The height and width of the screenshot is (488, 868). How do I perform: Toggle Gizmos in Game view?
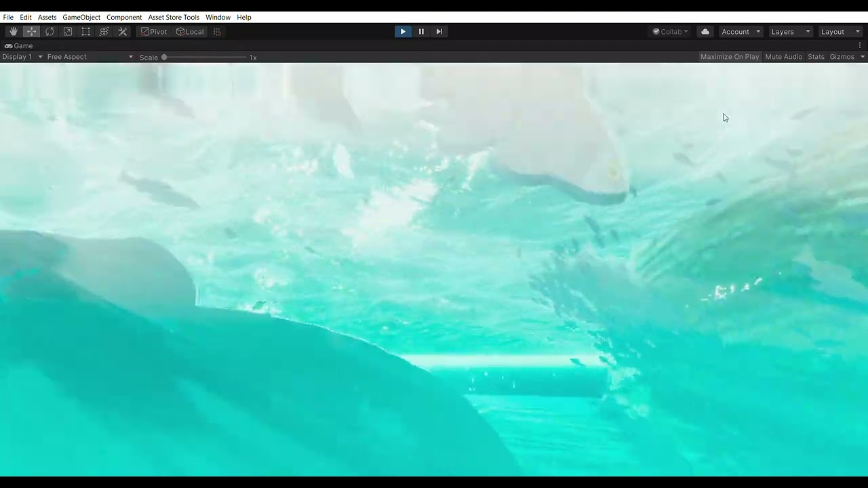pyautogui.click(x=842, y=57)
